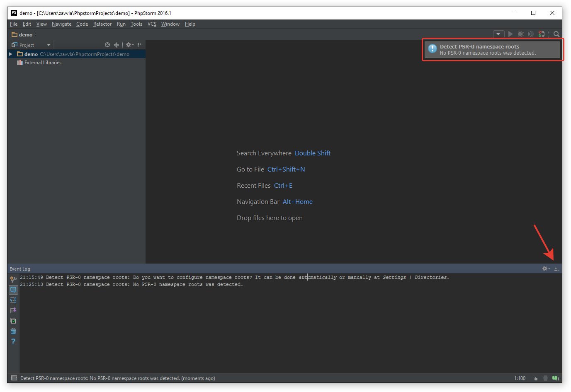Open the Navigate menu

[61, 24]
